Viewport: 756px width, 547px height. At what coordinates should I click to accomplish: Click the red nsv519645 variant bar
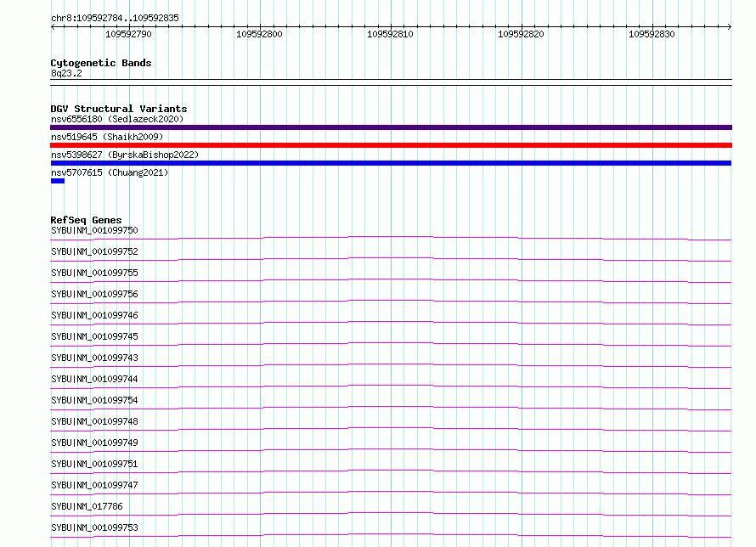[391, 145]
